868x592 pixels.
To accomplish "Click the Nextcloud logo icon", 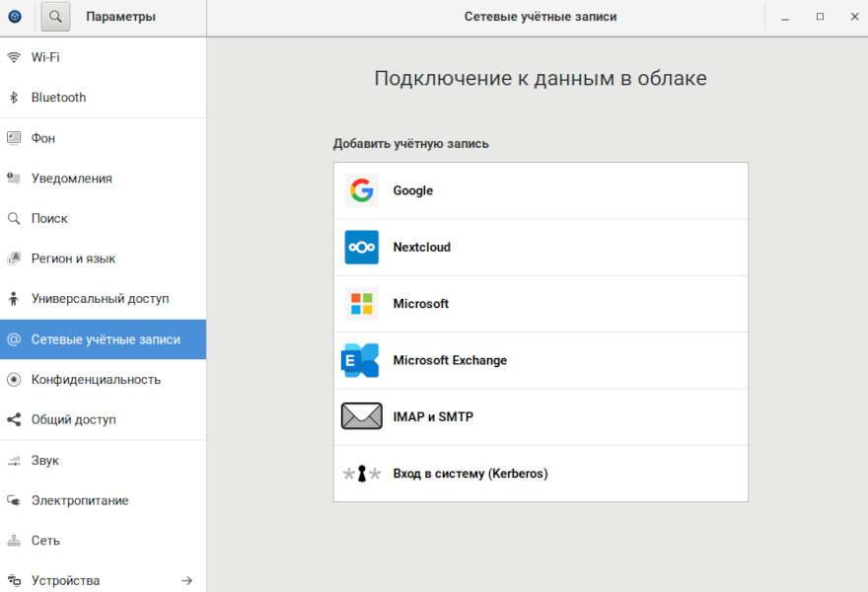I will click(361, 248).
